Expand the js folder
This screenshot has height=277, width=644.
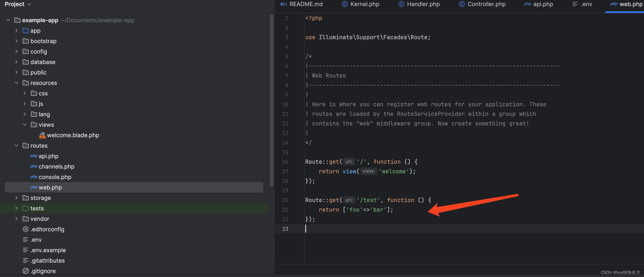[25, 104]
